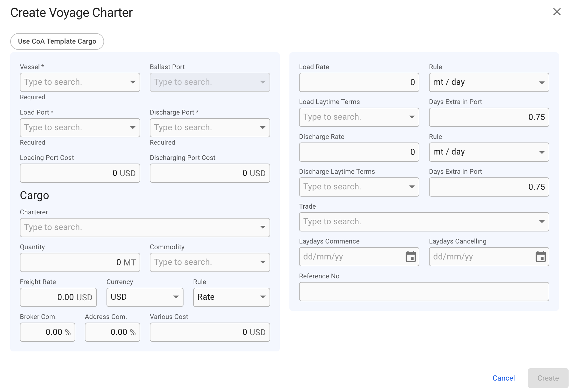Focus the Reference No text field
Viewport: 571px width, 392px height.
[x=424, y=292]
